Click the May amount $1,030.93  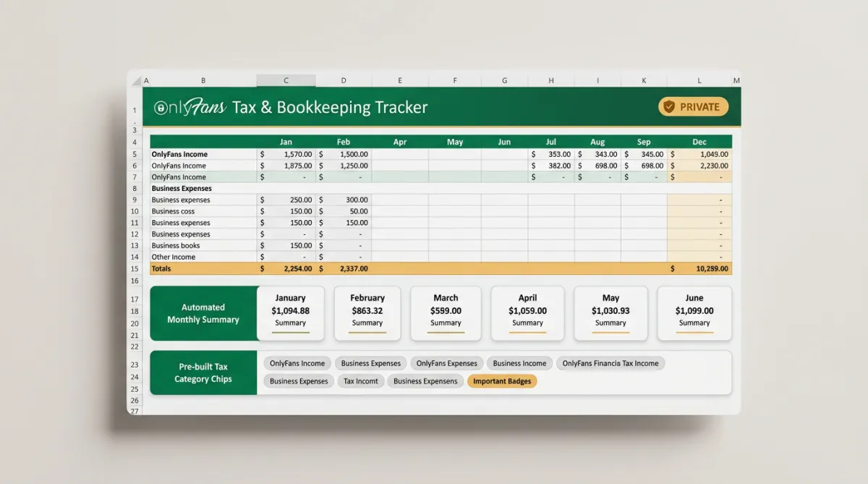coord(610,311)
